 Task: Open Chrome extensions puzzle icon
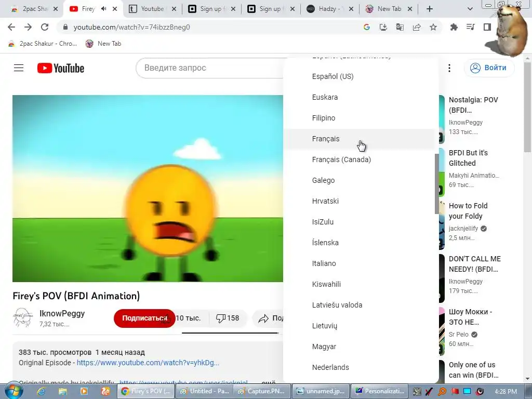[x=454, y=27]
